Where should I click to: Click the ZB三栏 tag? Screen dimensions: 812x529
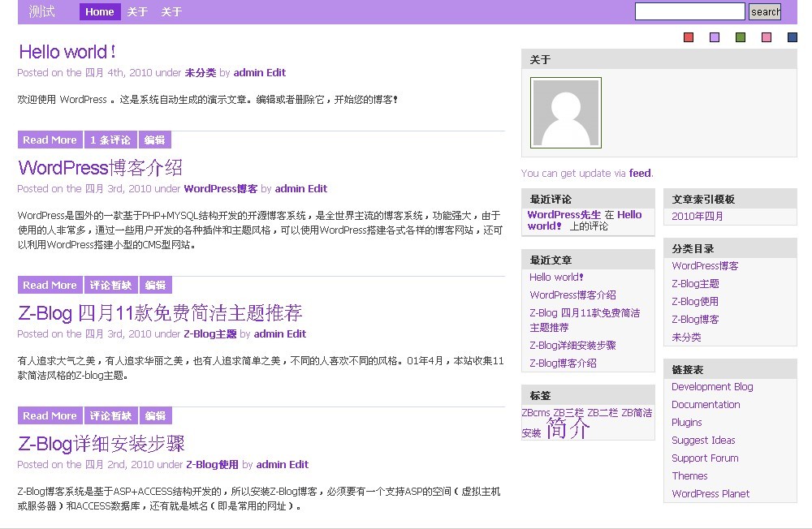click(568, 413)
